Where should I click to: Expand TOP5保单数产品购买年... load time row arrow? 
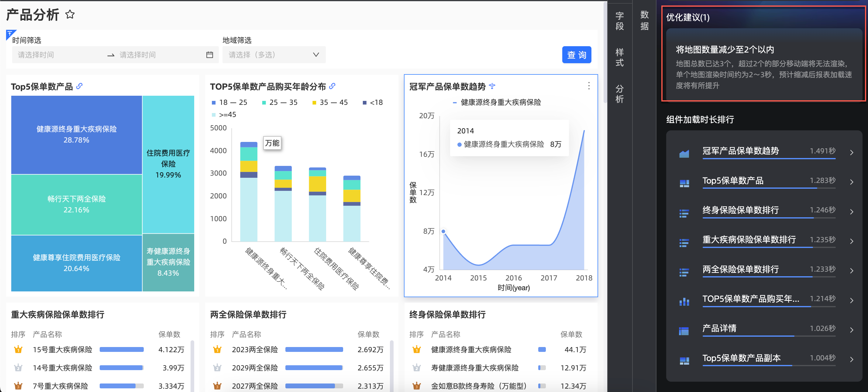(852, 301)
